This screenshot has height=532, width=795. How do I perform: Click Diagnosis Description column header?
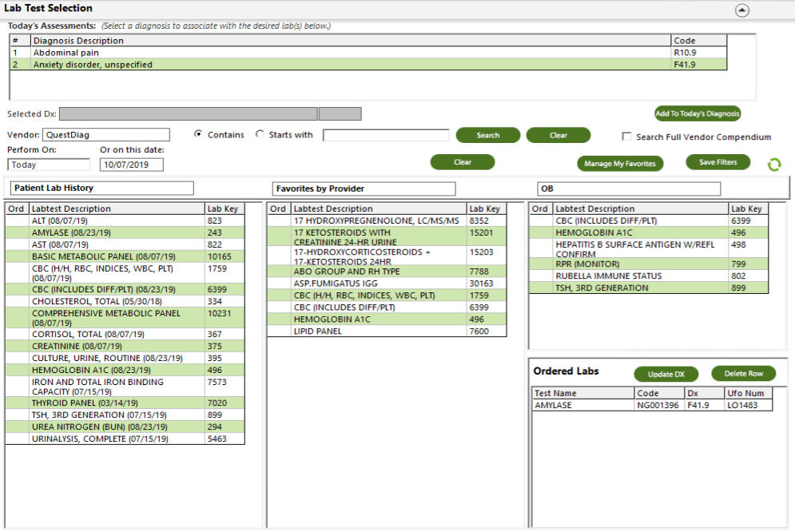(350, 41)
